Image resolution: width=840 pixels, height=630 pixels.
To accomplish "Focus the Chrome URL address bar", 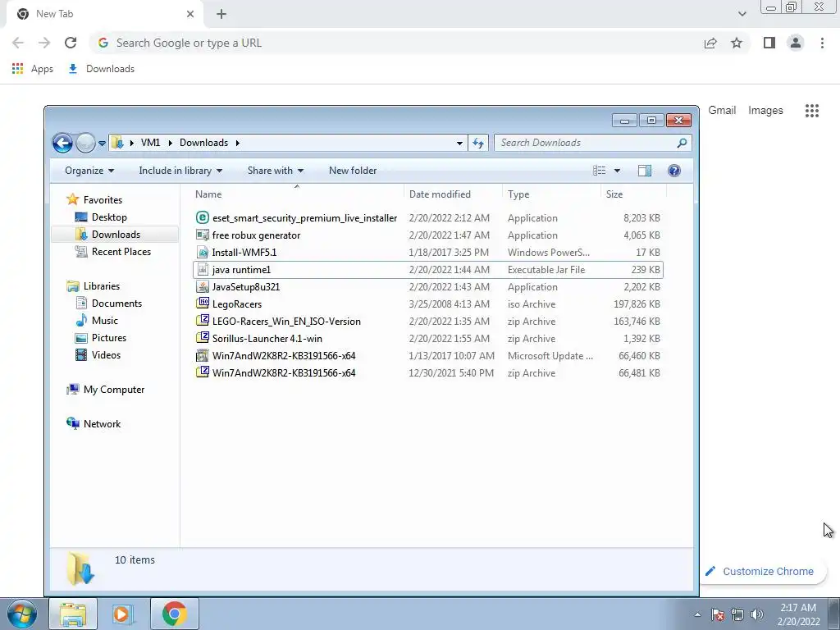I will (x=396, y=43).
